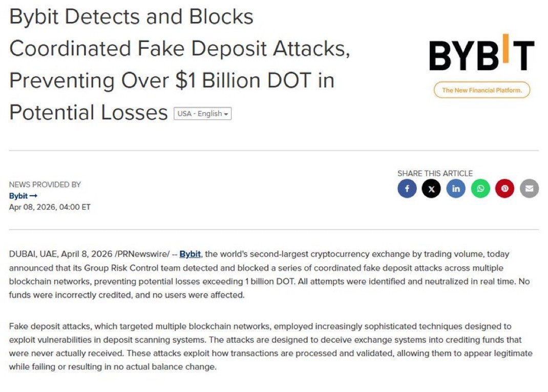This screenshot has width=548, height=392.
Task: Click the article headline text
Action: click(180, 65)
